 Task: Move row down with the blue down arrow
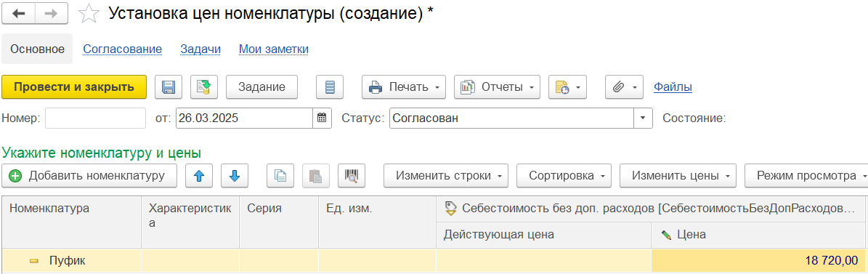(235, 176)
